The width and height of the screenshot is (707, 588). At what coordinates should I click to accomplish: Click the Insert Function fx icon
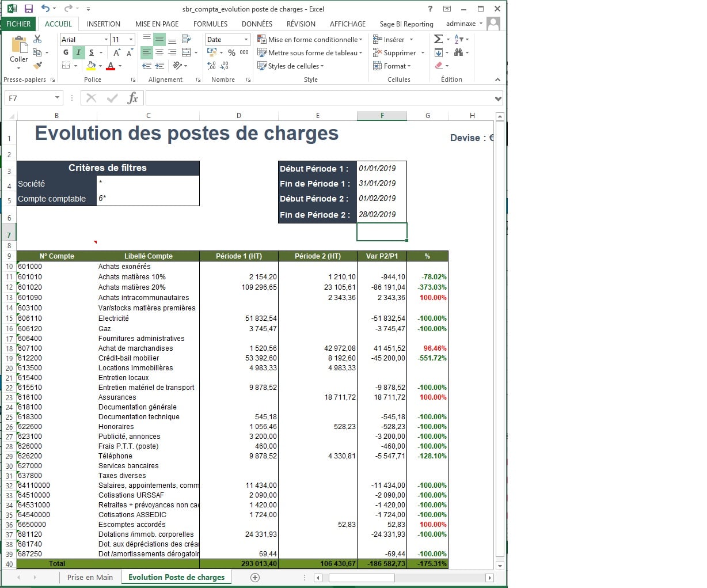point(132,98)
